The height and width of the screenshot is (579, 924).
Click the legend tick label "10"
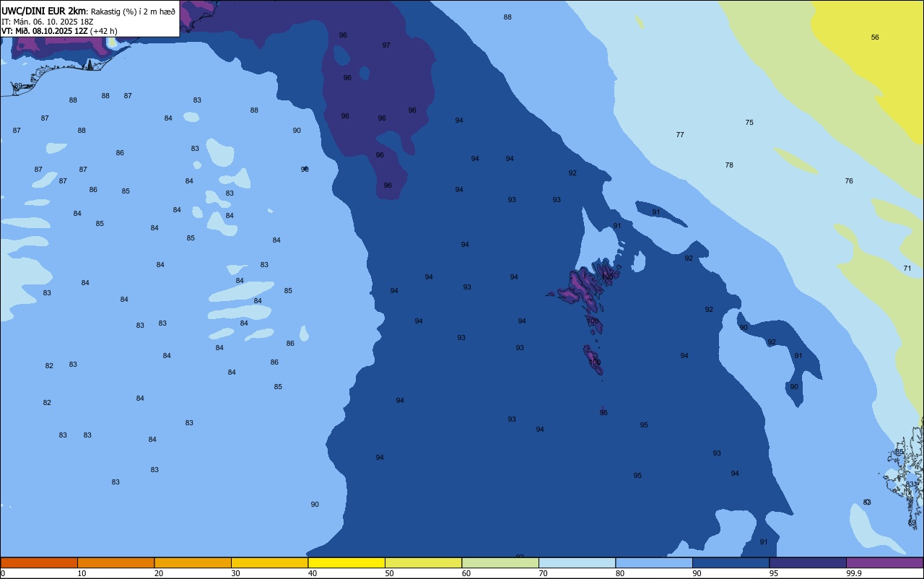(82, 573)
